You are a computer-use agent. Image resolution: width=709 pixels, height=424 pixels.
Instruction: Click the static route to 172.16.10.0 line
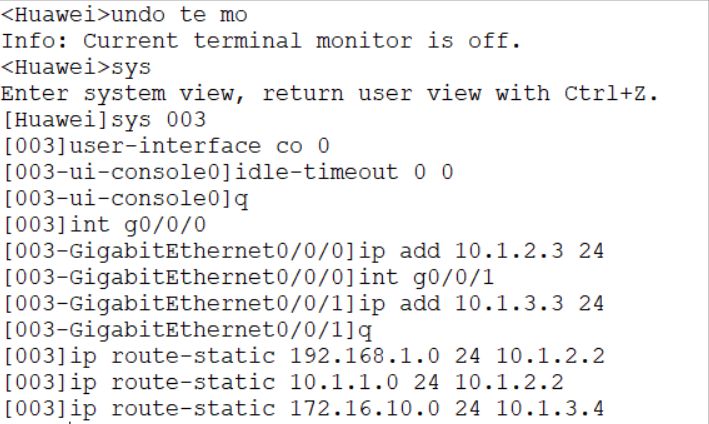(303, 409)
